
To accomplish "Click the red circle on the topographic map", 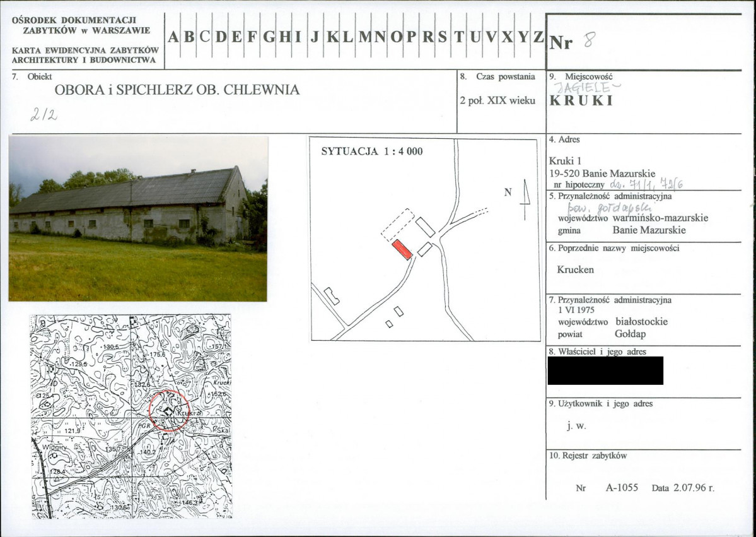I will point(169,411).
